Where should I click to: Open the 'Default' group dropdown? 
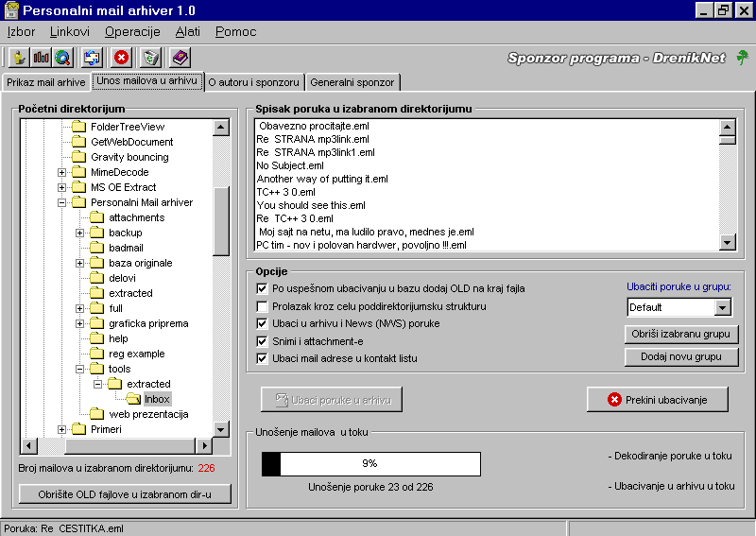pyautogui.click(x=723, y=307)
